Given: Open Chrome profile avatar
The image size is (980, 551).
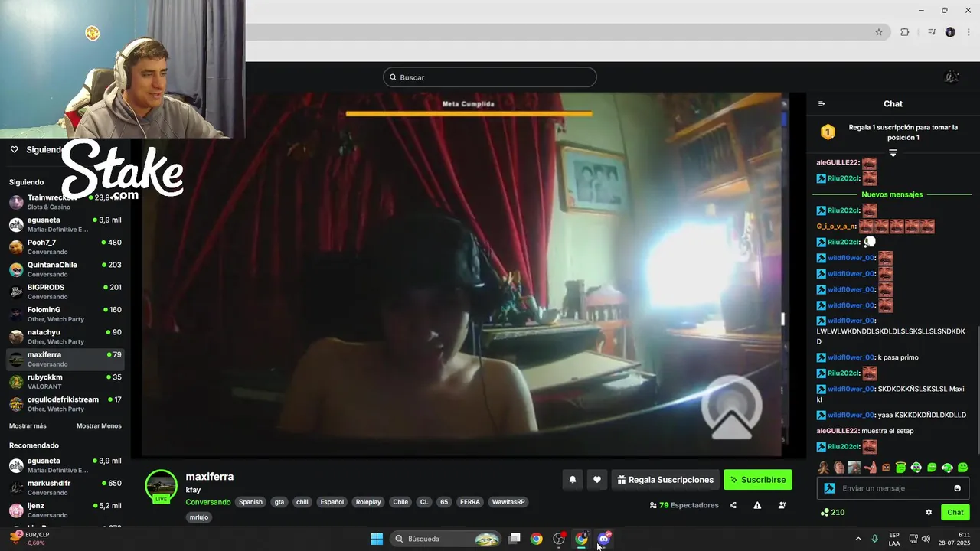Looking at the screenshot, I should pyautogui.click(x=950, y=32).
